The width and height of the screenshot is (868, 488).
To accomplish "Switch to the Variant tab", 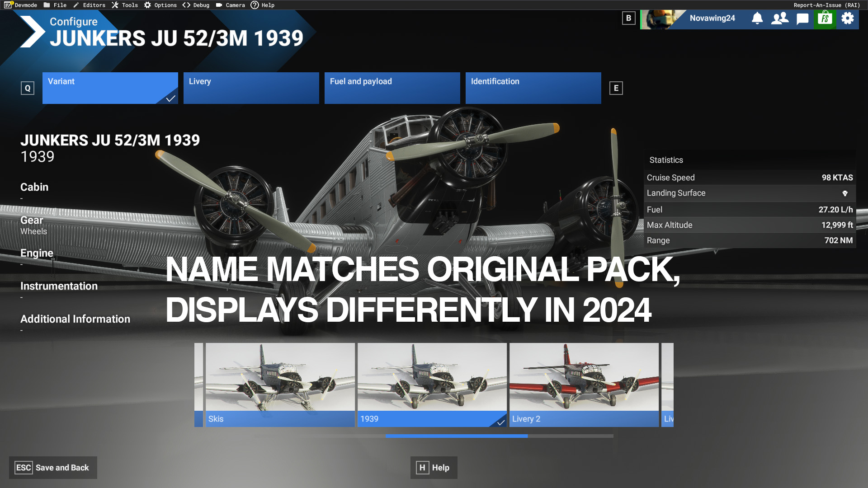I will pos(110,88).
